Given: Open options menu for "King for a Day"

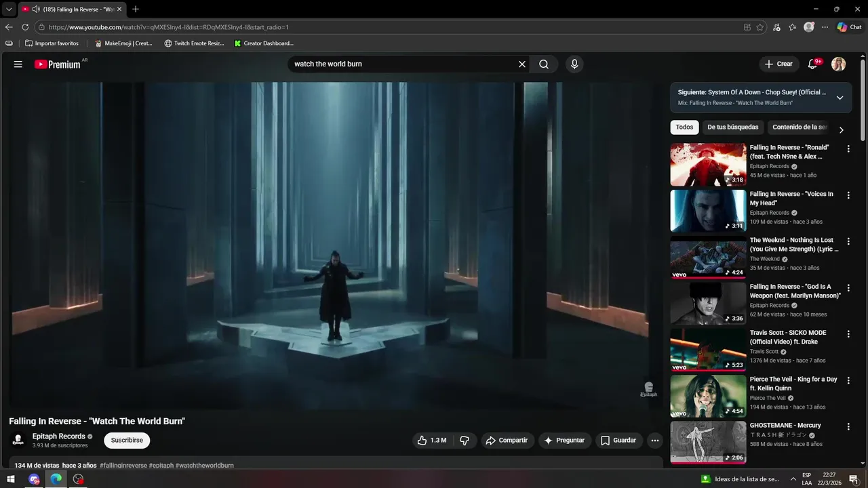Looking at the screenshot, I should coord(848,380).
